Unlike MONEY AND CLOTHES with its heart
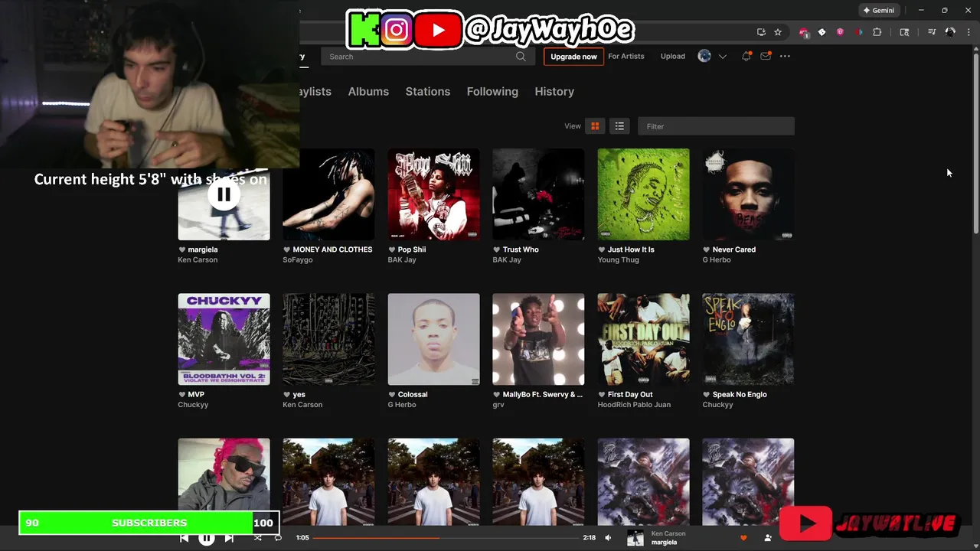 [x=286, y=249]
